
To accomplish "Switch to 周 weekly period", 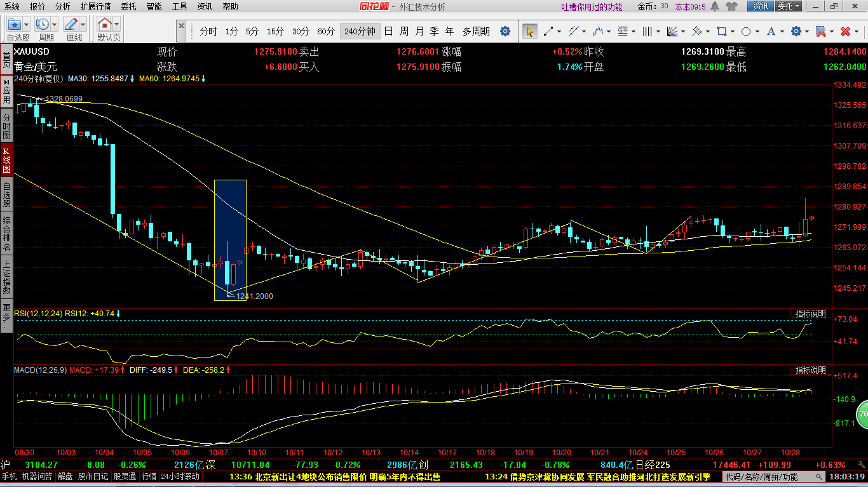I will pyautogui.click(x=403, y=31).
